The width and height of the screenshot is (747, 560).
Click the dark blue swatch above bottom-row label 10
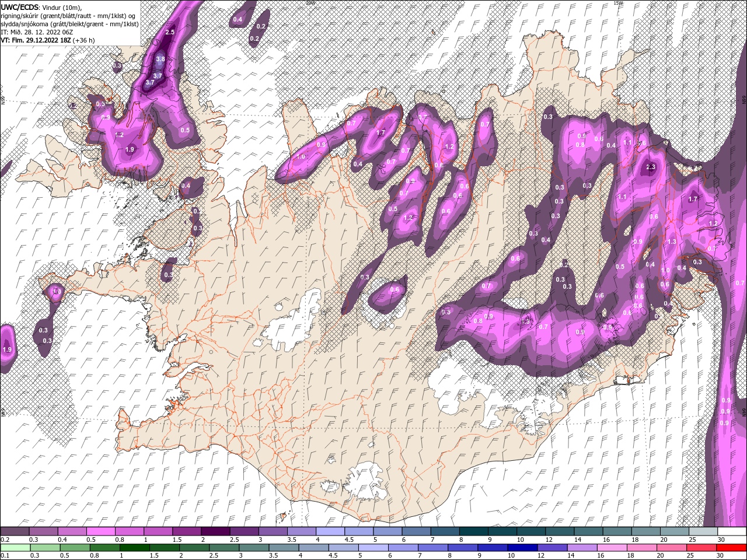coord(521,548)
